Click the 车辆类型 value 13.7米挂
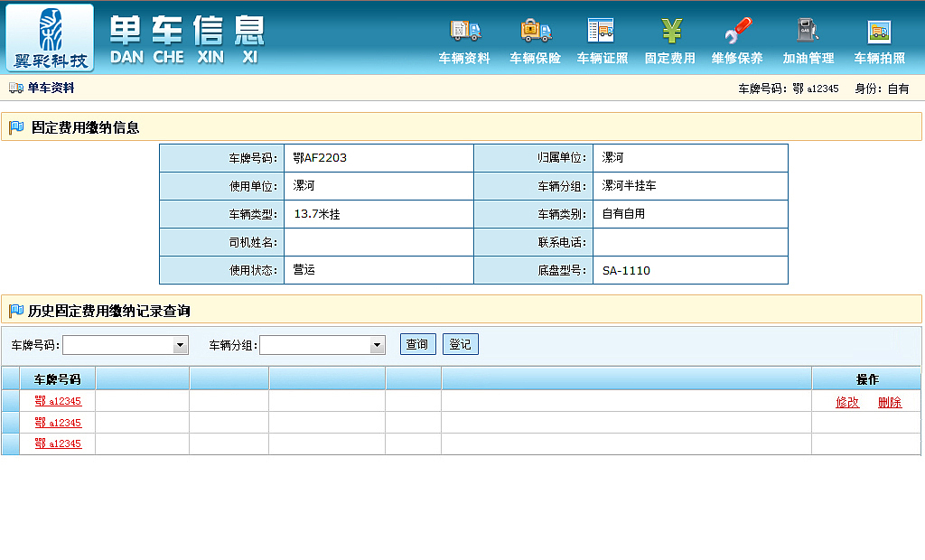Image resolution: width=925 pixels, height=560 pixels. (x=317, y=214)
